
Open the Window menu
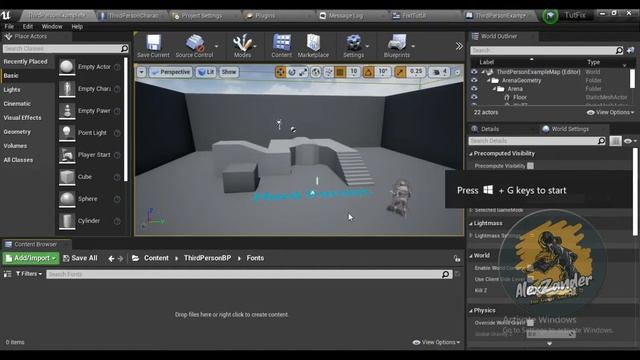(52, 27)
